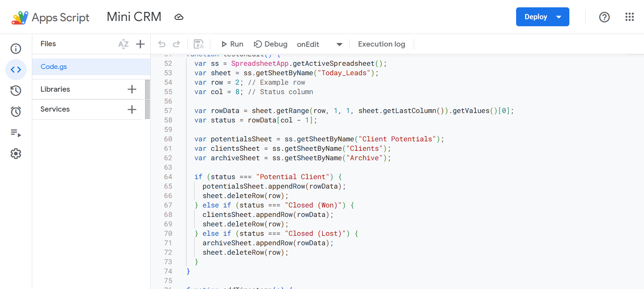
Task: Open Executions list icon in sidebar
Action: pos(16,133)
